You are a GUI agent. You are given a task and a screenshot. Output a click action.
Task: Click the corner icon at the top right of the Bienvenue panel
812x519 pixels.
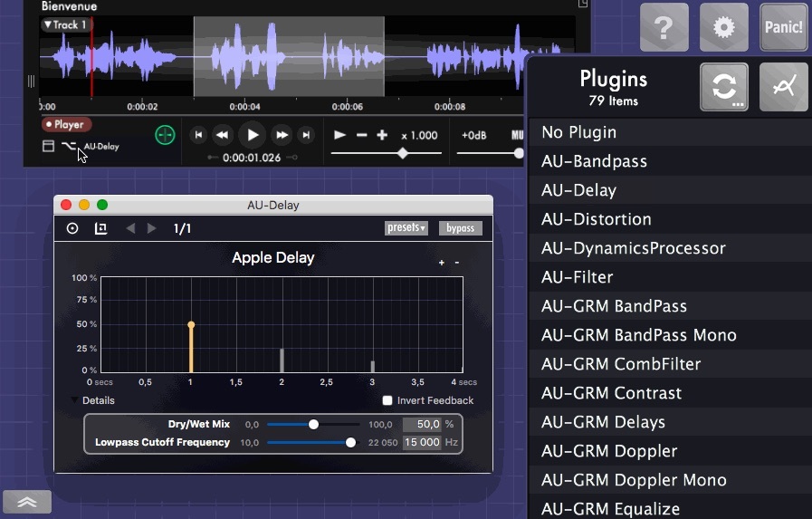pyautogui.click(x=583, y=4)
